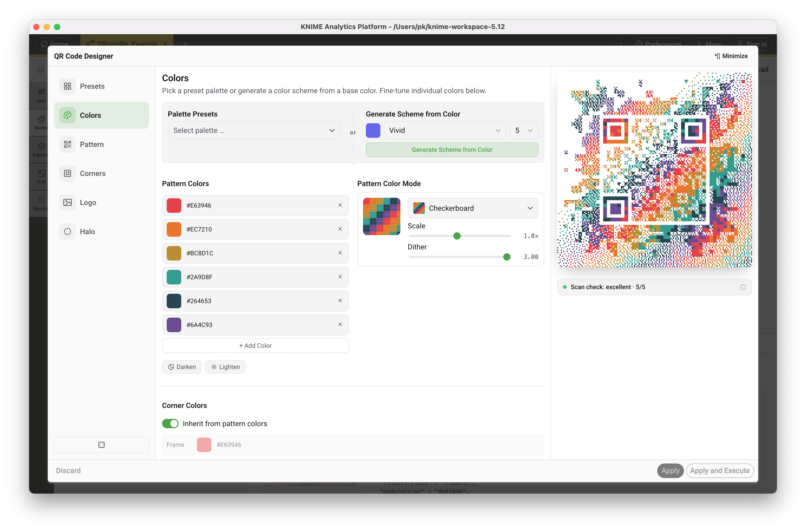Viewport: 806px width, 532px height.
Task: Open the teal #2A9D8F color swatch
Action: point(174,277)
